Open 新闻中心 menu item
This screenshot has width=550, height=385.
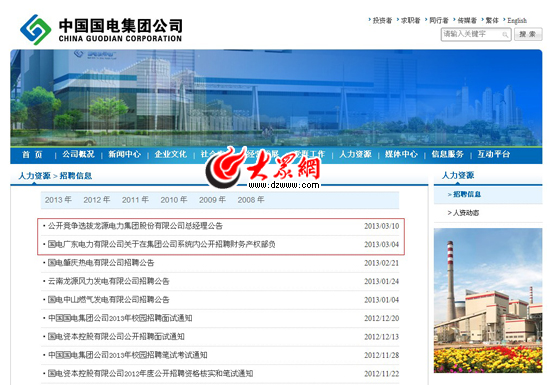click(x=125, y=154)
